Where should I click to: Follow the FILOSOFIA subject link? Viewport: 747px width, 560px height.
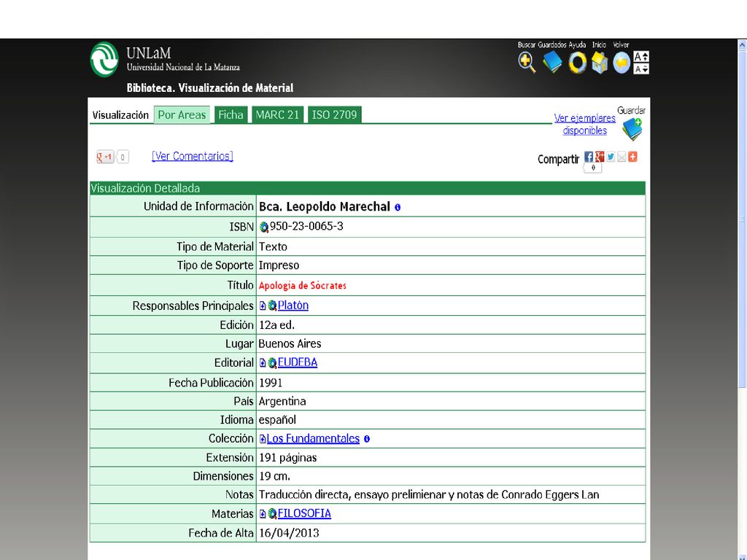coord(304,513)
